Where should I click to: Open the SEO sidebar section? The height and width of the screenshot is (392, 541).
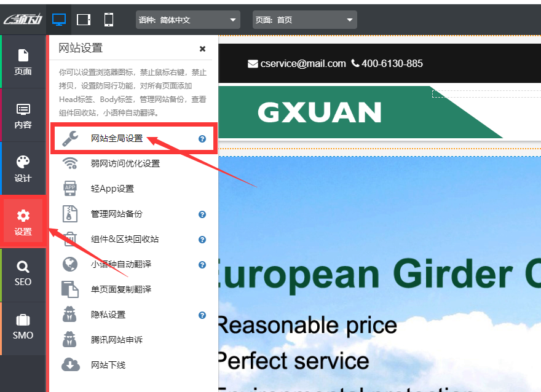tap(23, 273)
